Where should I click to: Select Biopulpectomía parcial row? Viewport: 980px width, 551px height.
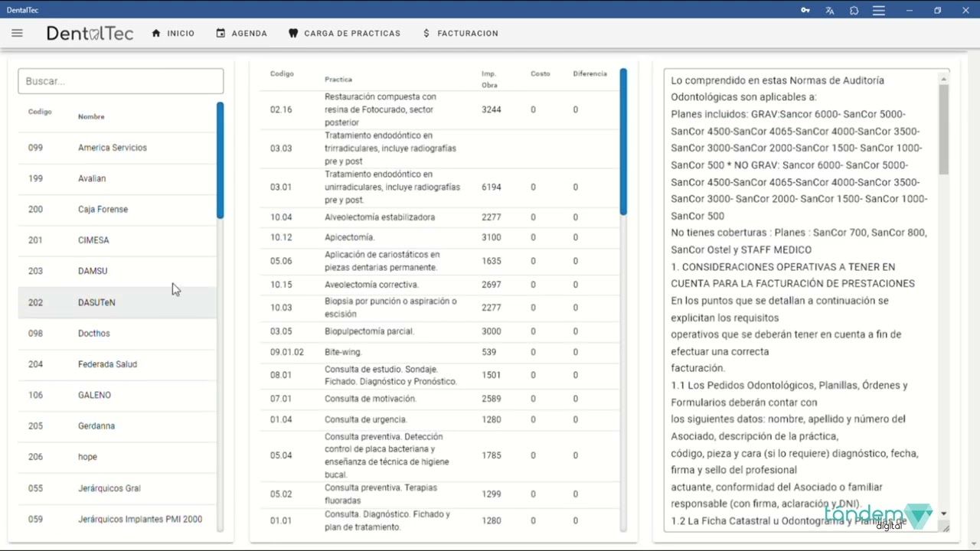coord(439,331)
